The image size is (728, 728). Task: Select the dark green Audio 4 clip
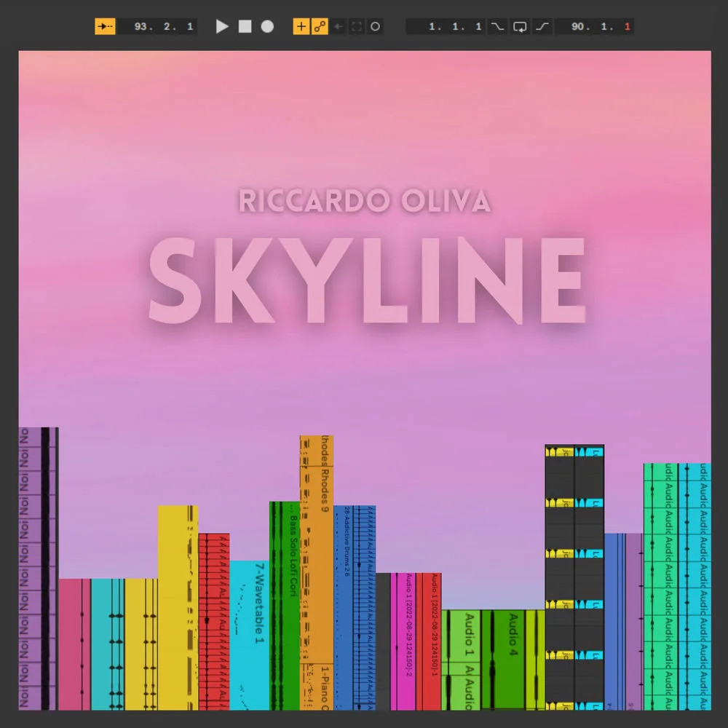(x=503, y=660)
